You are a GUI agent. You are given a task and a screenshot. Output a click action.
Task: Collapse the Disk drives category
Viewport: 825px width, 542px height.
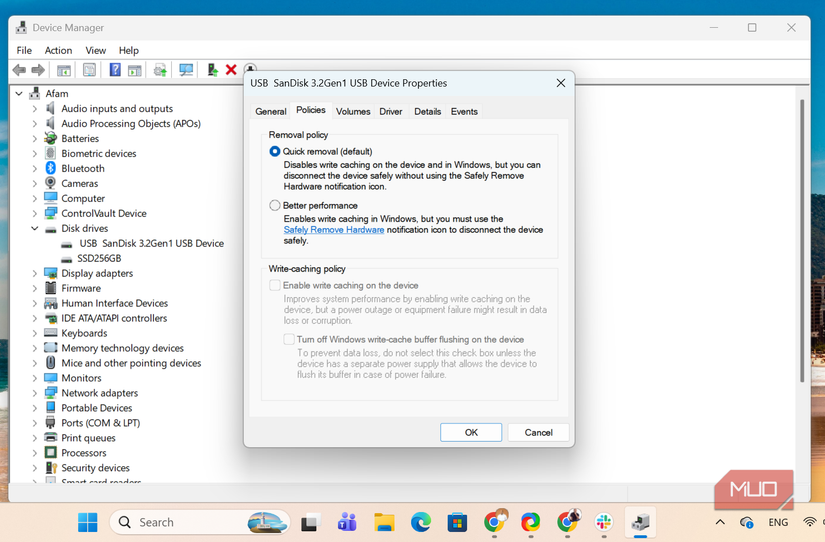click(35, 228)
